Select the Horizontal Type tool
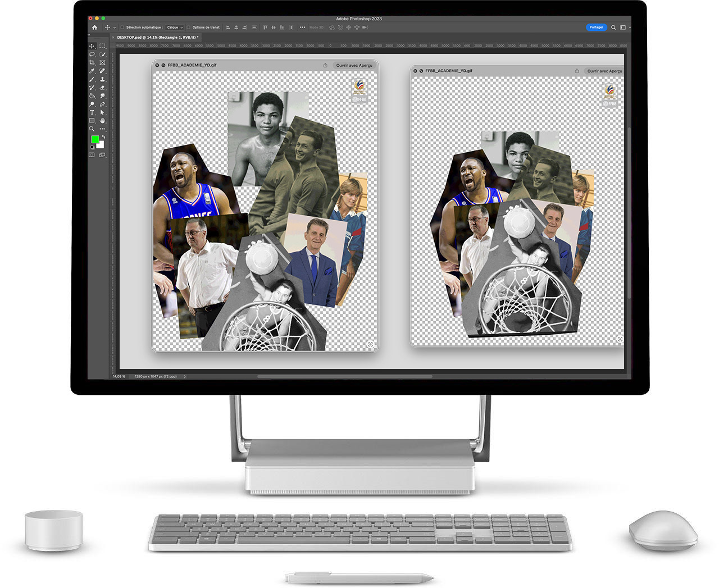Image resolution: width=719 pixels, height=588 pixels. [92, 112]
